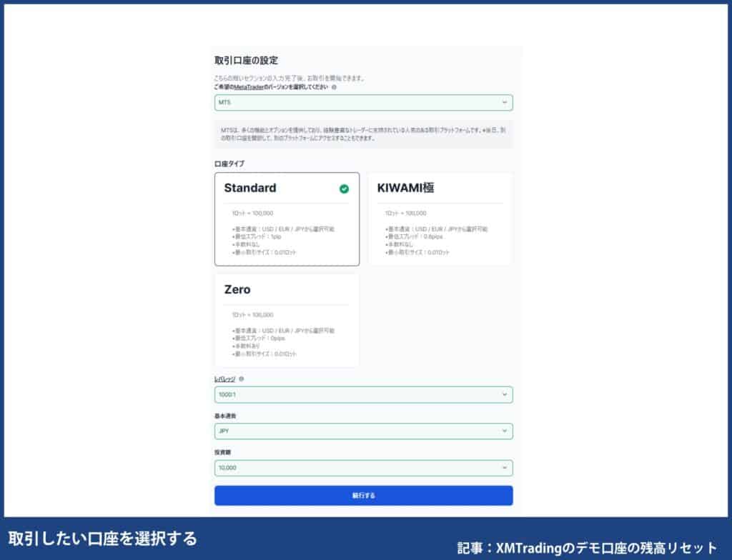Open the investment amount dropdown showing 10,000
The image size is (732, 560).
pyautogui.click(x=364, y=468)
